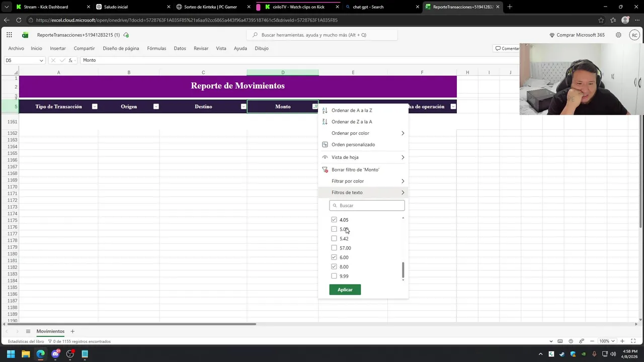Add a new sheet with plus icon
644x362 pixels.
coord(72,331)
